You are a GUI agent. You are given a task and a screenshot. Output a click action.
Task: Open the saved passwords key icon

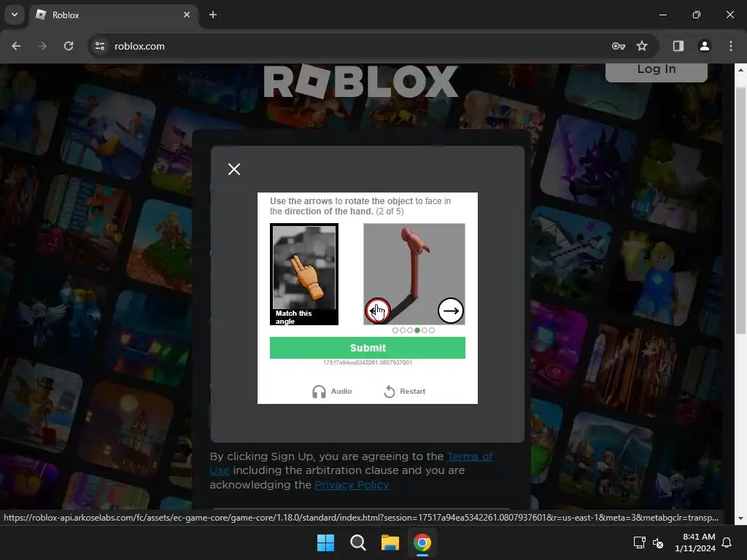[x=619, y=46]
